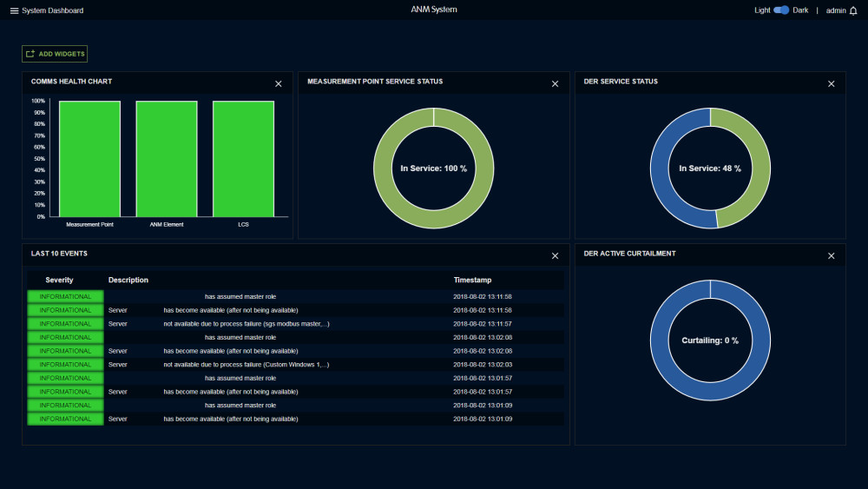Close the Comms Health Chart widget

[279, 83]
